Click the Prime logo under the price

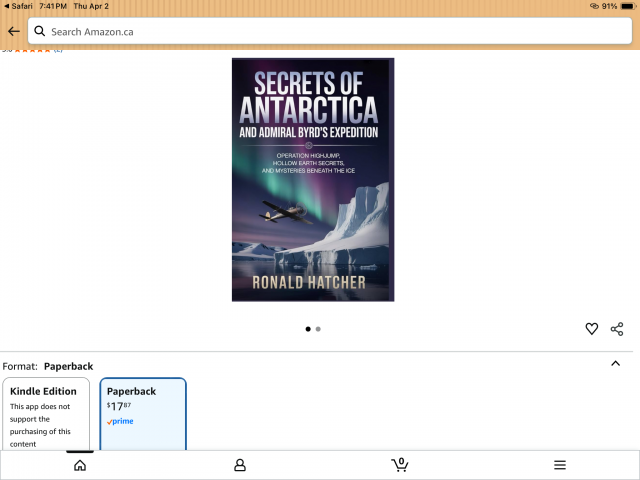[x=120, y=422]
